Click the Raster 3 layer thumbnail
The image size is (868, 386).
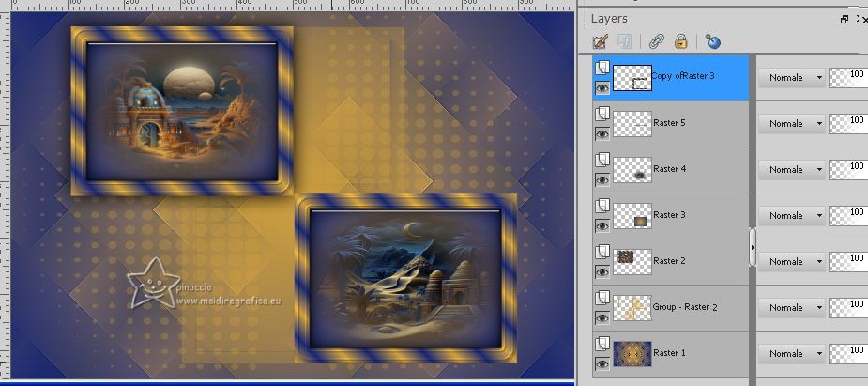coord(632,215)
